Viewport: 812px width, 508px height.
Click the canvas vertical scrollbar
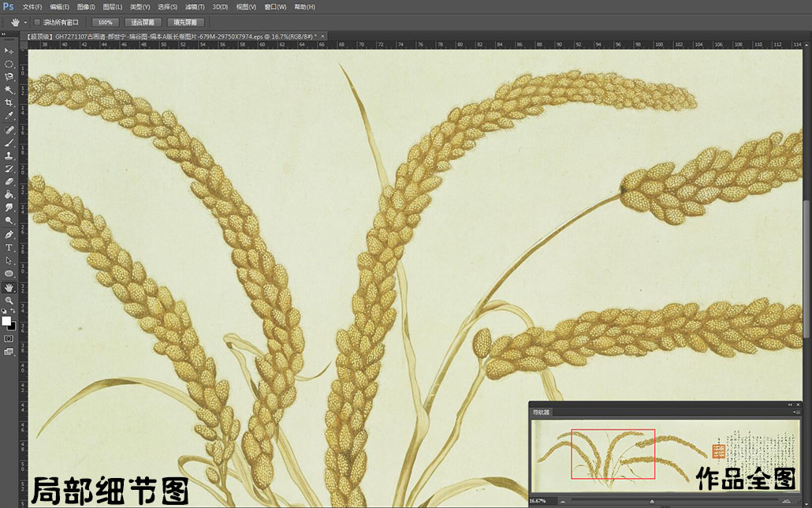point(806,270)
